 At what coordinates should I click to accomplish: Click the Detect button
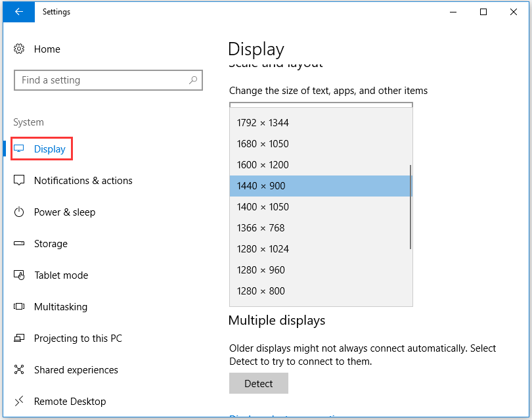tap(259, 383)
